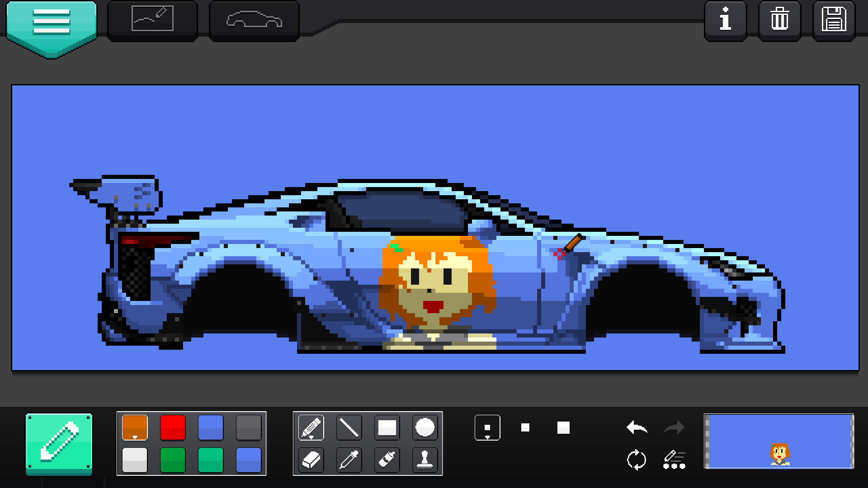Switch to the car outline tab
Viewport: 868px width, 488px height.
254,20
